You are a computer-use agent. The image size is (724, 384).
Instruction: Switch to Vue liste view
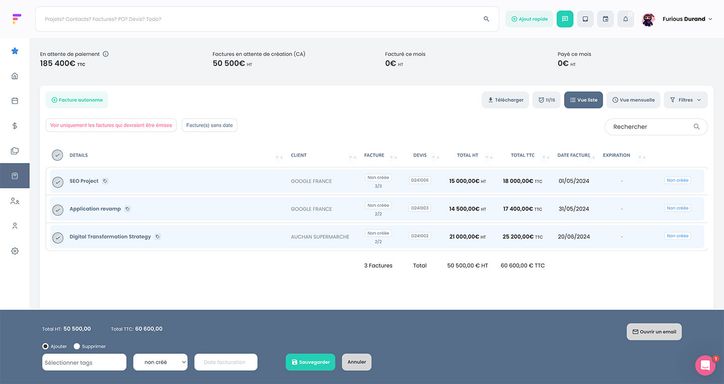(x=583, y=100)
